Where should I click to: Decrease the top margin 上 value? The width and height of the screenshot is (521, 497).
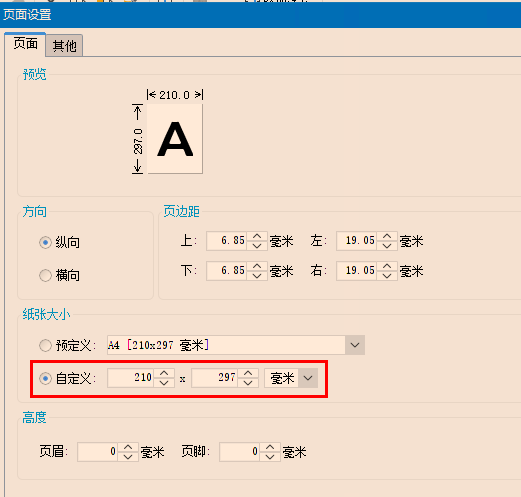(x=257, y=246)
